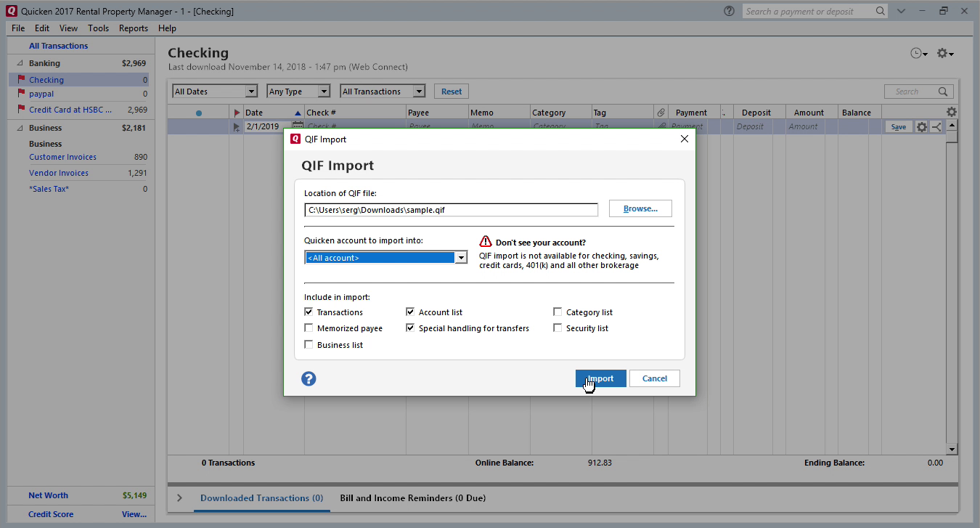This screenshot has width=980, height=528.
Task: Enable the Memorized payee checkbox
Action: coord(309,328)
